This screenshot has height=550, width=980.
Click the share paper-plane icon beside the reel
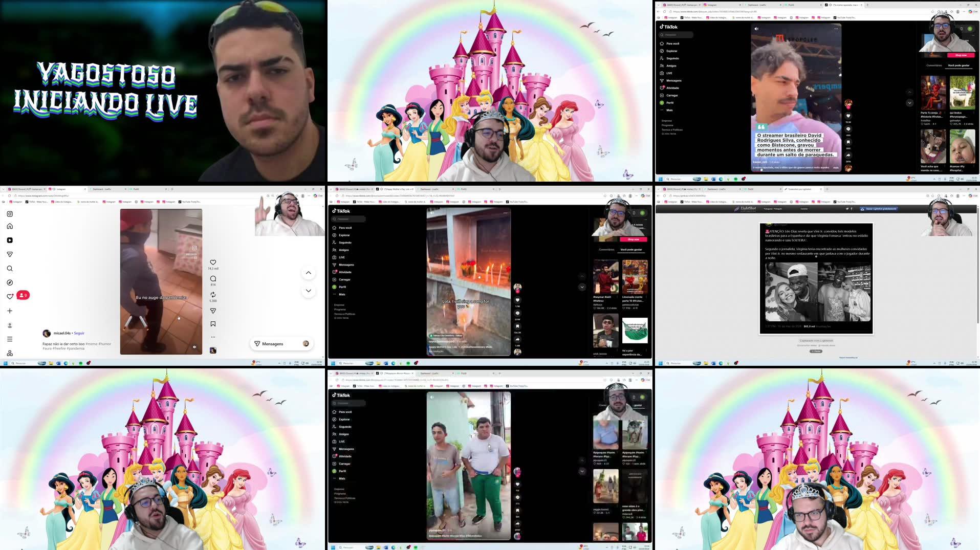[213, 311]
